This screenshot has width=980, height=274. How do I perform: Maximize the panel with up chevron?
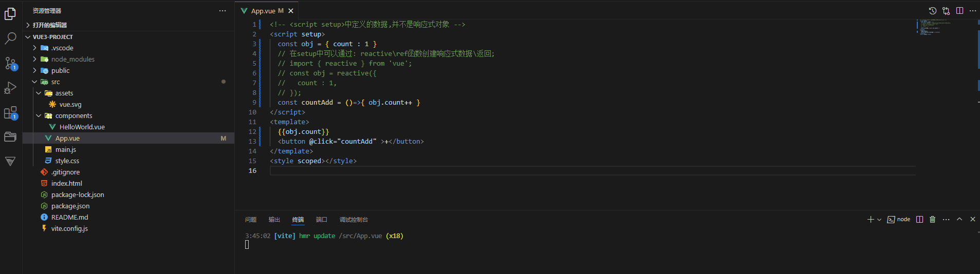(959, 220)
